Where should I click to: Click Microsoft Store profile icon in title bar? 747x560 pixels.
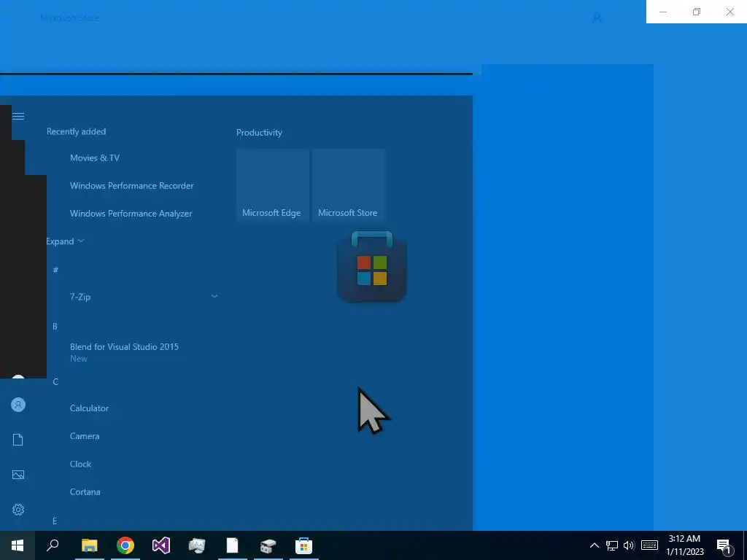tap(597, 18)
